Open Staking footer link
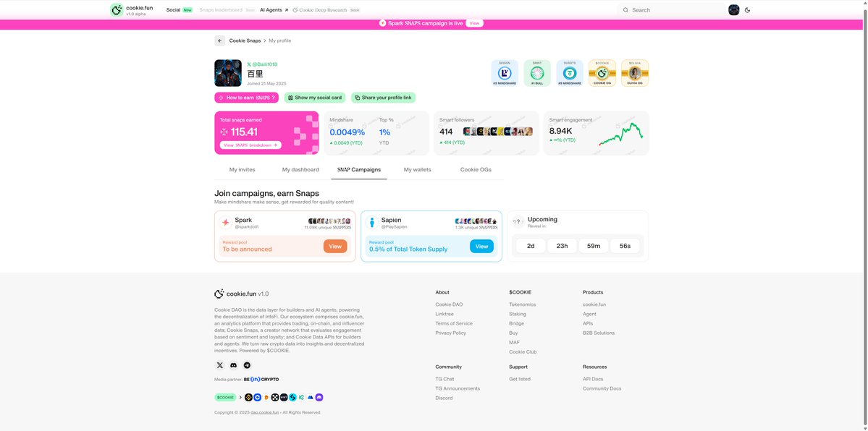The image size is (868, 431). [x=518, y=314]
